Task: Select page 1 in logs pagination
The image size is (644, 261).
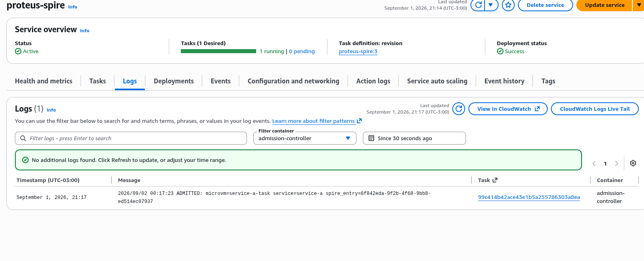Action: pos(605,164)
